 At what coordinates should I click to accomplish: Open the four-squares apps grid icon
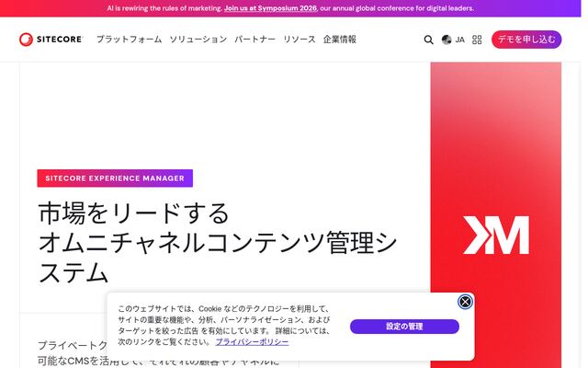tap(477, 40)
